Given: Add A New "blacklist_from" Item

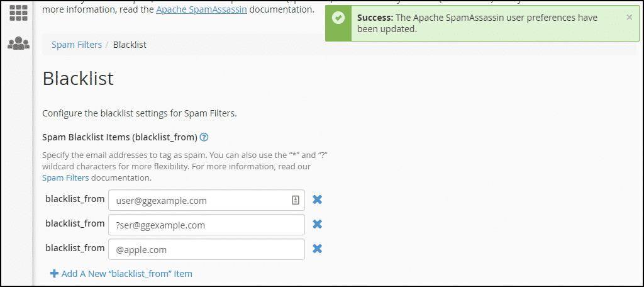Looking at the screenshot, I should [x=127, y=273].
